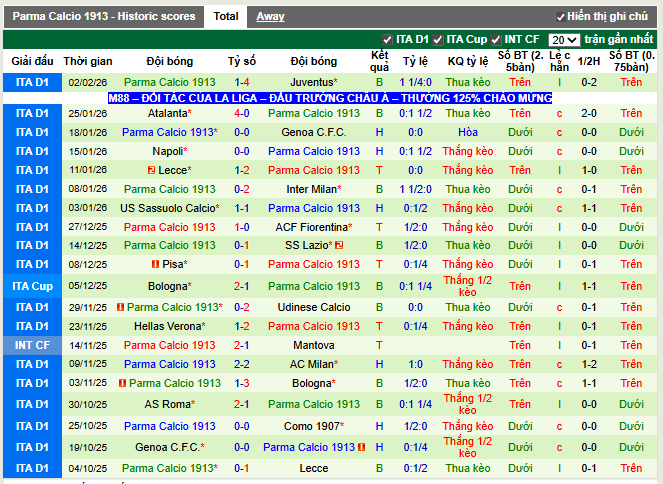663x484 pixels.
Task: Open the 20 recent matches dropdown
Action: coord(564,40)
